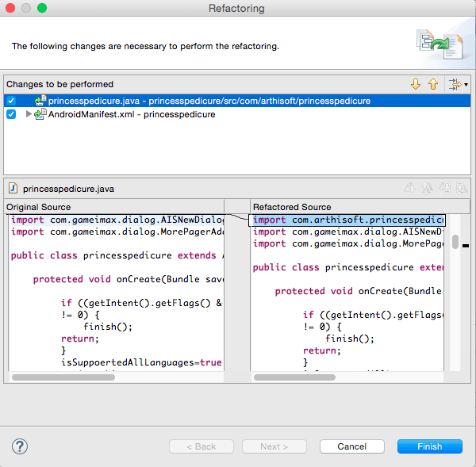
Task: Click the princesspedicure.java change icon in list
Action: tap(40, 101)
